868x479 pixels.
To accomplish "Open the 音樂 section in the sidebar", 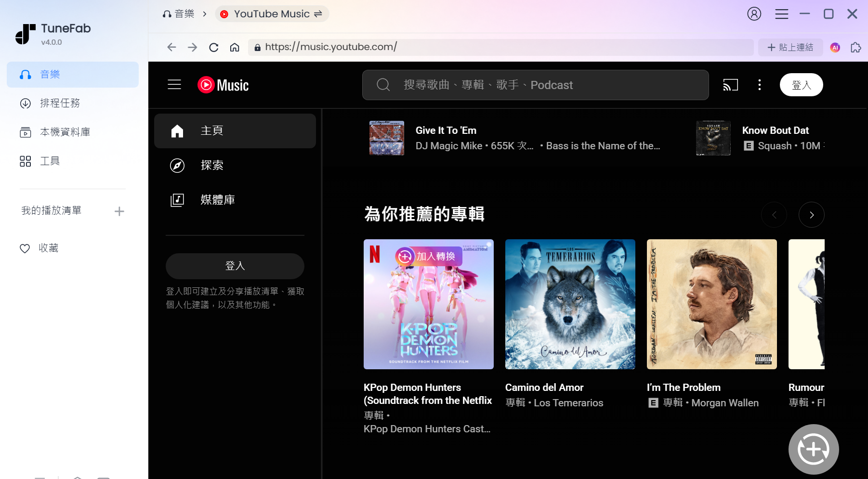I will pyautogui.click(x=50, y=74).
